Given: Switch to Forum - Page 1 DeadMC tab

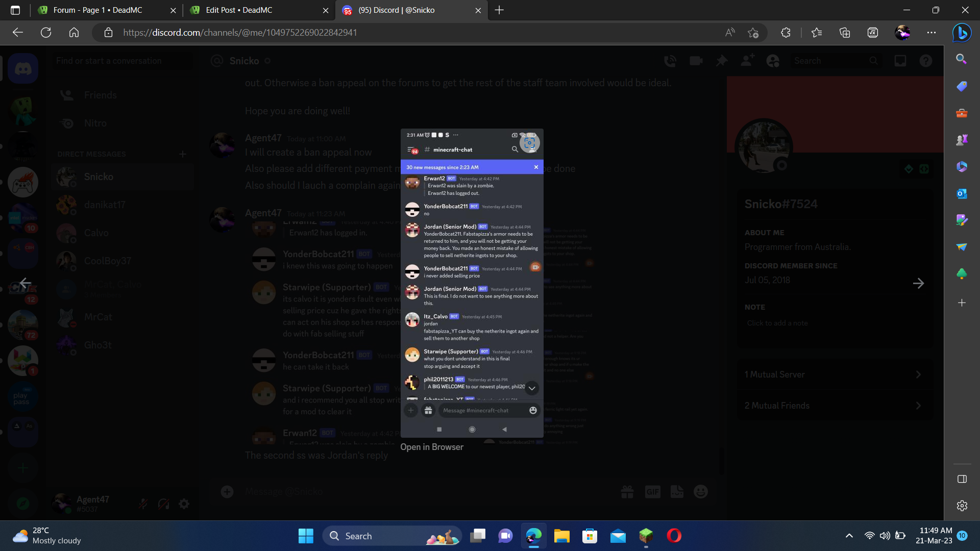Looking at the screenshot, I should pos(107,10).
